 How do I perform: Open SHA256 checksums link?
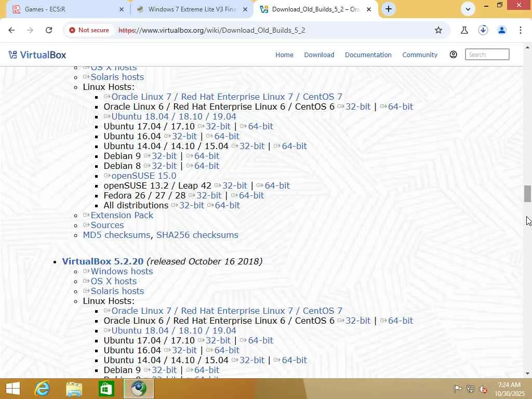pos(197,235)
